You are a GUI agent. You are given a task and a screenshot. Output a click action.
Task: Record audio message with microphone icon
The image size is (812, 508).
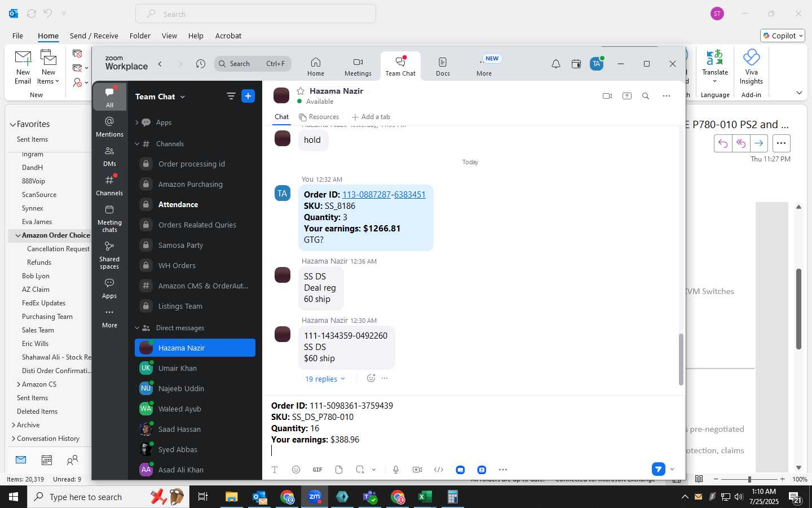(396, 470)
